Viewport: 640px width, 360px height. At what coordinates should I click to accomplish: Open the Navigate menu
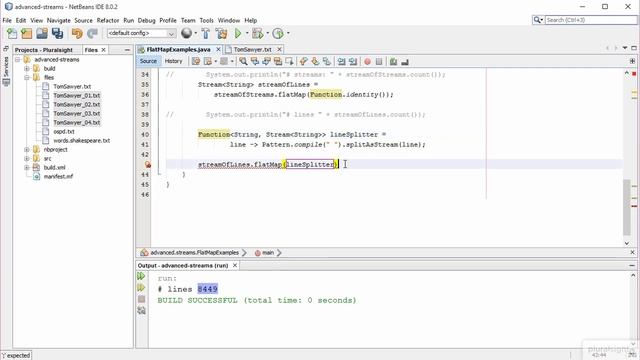58,20
